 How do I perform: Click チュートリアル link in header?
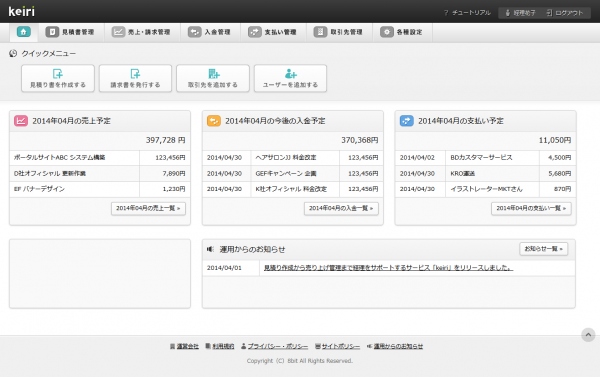point(471,13)
